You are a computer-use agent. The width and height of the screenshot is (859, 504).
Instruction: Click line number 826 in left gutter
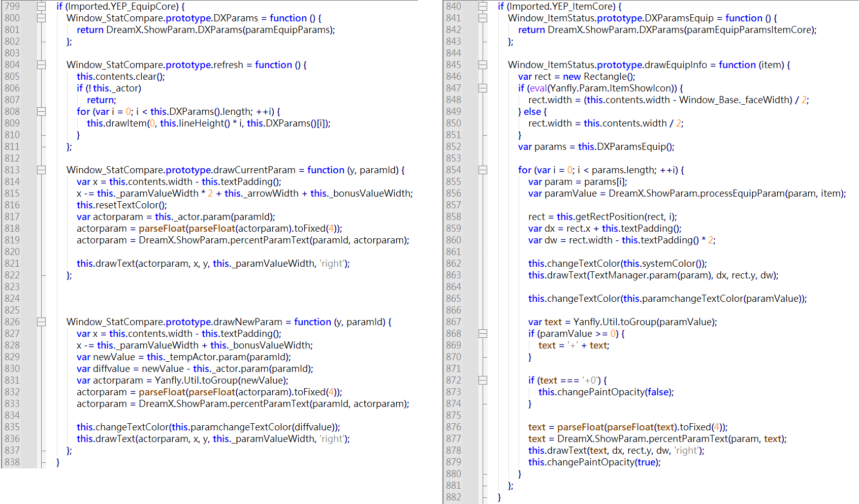tap(12, 322)
